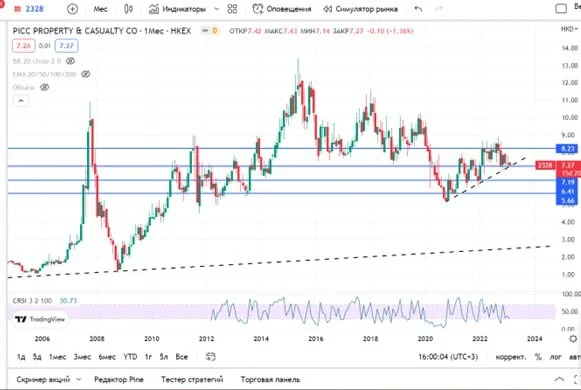Open Редактор Pine tab
Screen dimensions: 581x390
pos(119,380)
